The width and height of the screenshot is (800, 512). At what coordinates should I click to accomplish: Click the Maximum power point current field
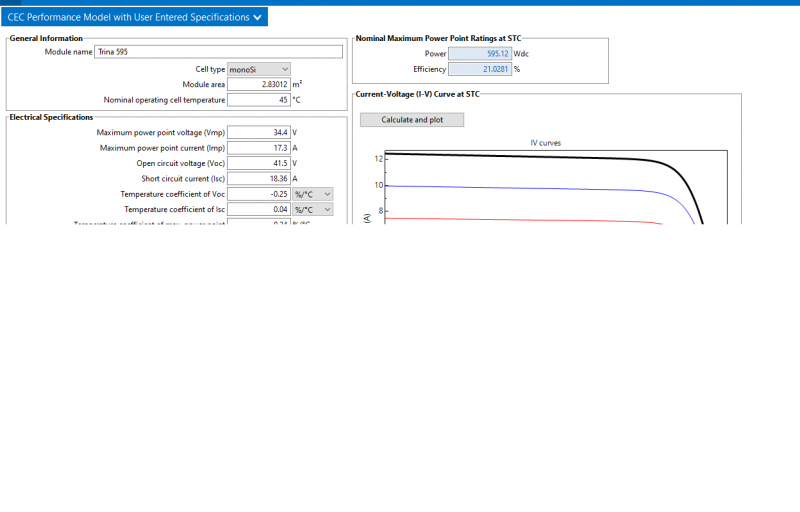[259, 148]
